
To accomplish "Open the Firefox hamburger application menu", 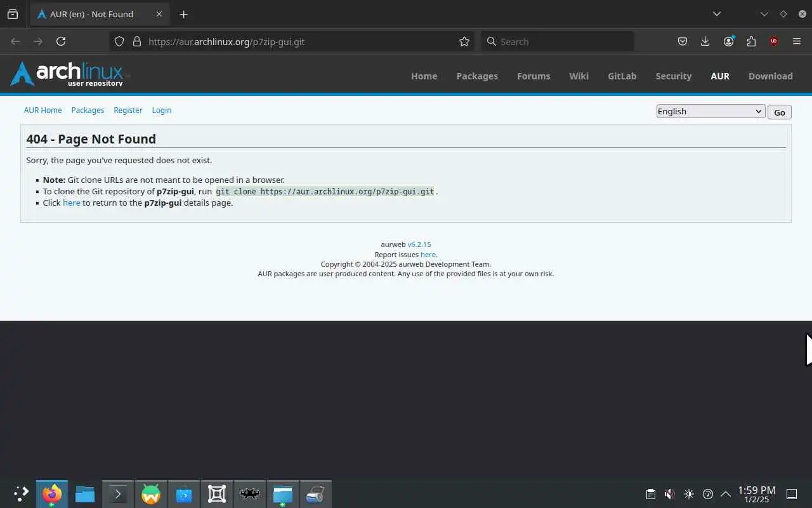I will (x=797, y=41).
